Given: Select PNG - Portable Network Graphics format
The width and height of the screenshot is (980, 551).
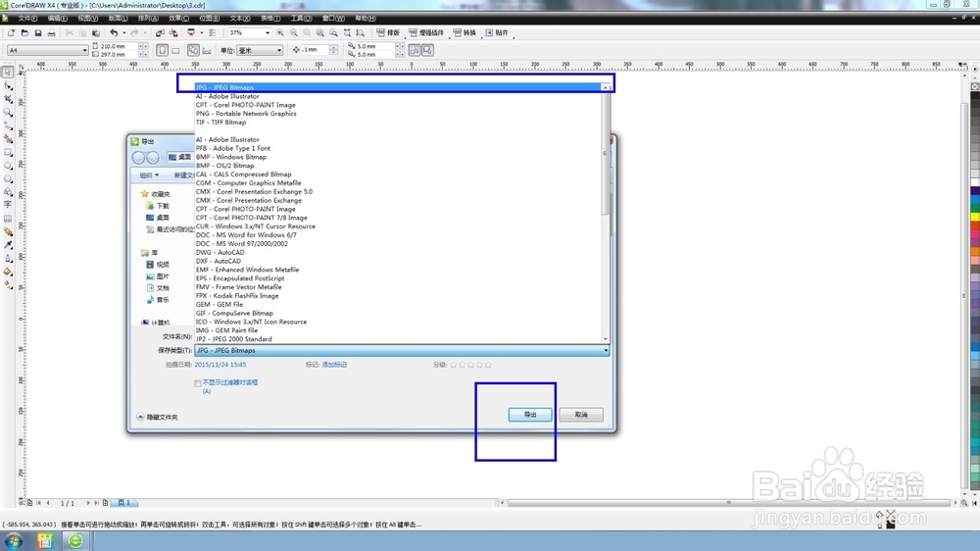Looking at the screenshot, I should click(246, 114).
